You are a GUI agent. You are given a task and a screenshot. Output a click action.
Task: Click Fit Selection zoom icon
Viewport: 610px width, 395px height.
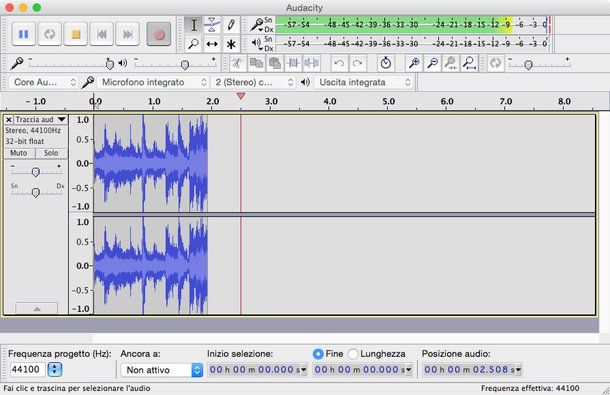pyautogui.click(x=451, y=63)
